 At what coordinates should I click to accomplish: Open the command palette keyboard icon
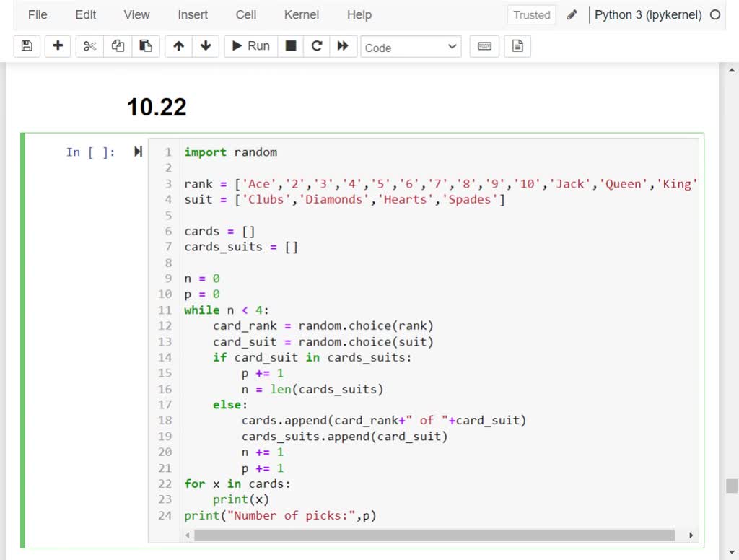pyautogui.click(x=485, y=46)
